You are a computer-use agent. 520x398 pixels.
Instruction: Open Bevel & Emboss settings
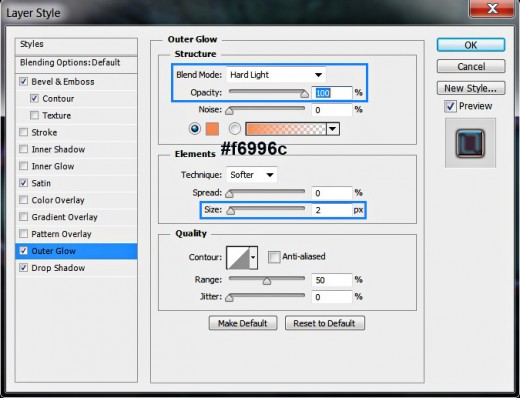tap(63, 82)
